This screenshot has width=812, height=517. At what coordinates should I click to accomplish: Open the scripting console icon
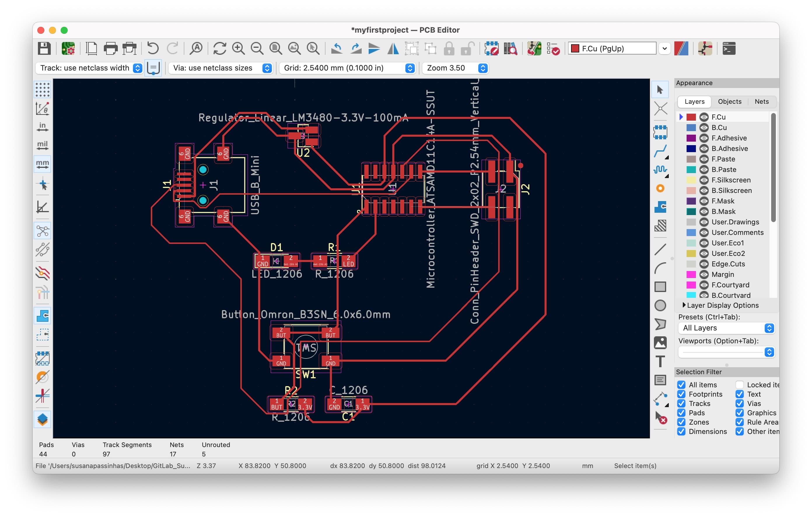[x=729, y=49]
